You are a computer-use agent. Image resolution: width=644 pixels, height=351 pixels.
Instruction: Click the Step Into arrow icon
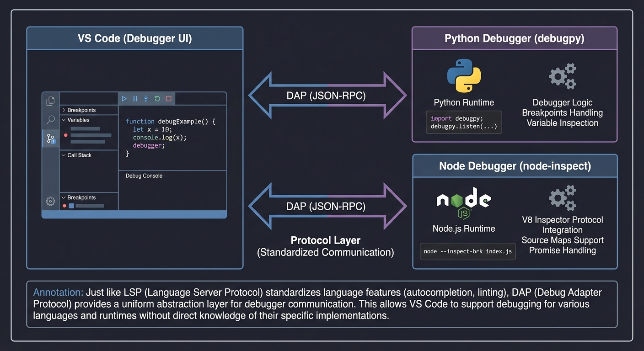point(146,98)
